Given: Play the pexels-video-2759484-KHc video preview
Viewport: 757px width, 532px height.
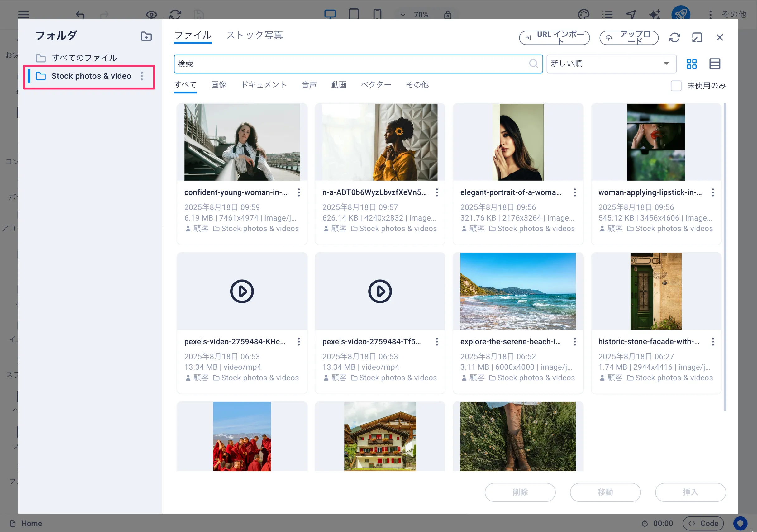Looking at the screenshot, I should pyautogui.click(x=242, y=291).
